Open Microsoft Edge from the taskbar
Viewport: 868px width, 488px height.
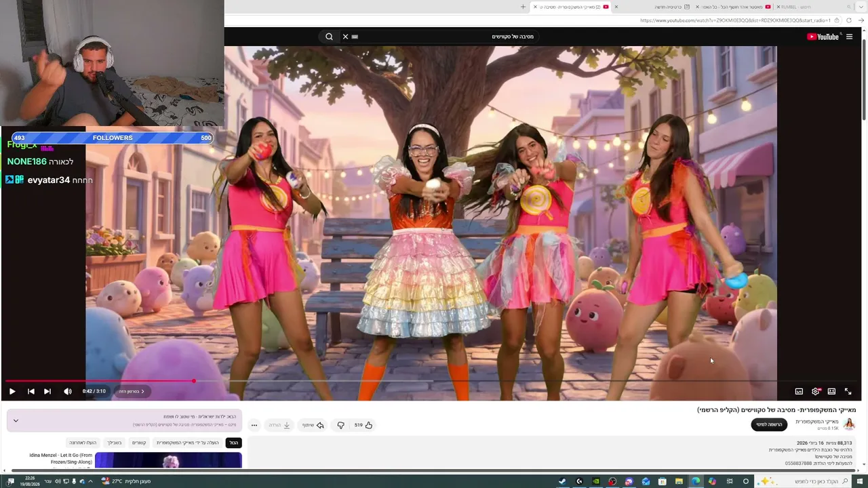[x=696, y=481]
